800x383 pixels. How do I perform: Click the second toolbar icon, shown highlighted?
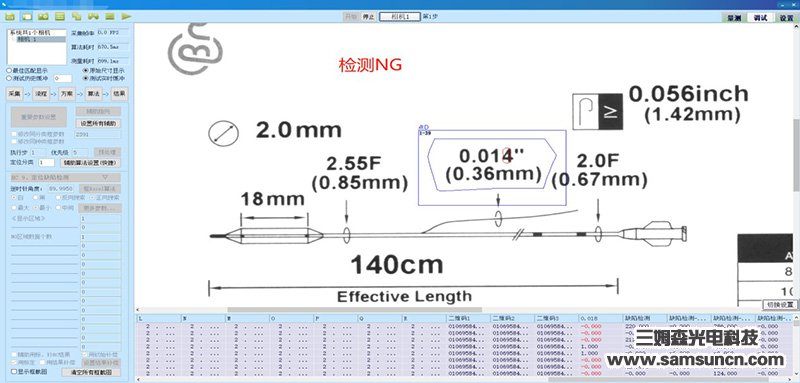pos(27,17)
